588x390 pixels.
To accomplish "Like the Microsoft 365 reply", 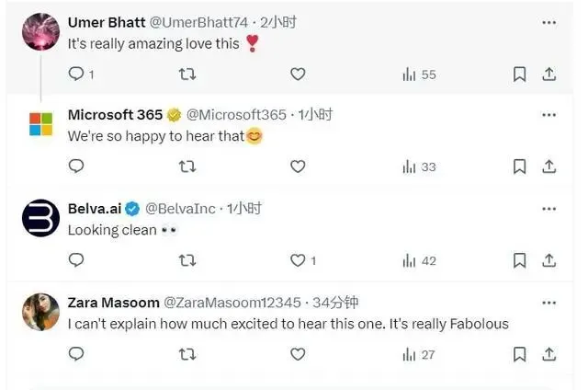I will (298, 166).
